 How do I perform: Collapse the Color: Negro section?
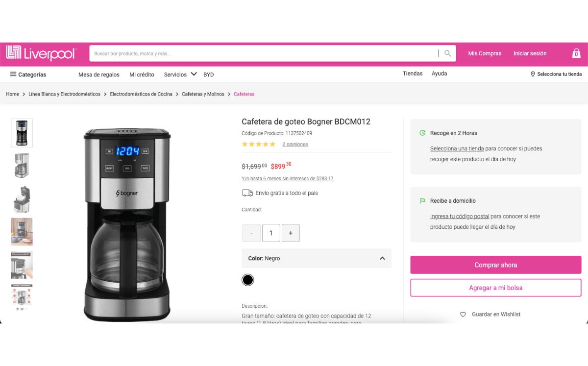pyautogui.click(x=382, y=258)
